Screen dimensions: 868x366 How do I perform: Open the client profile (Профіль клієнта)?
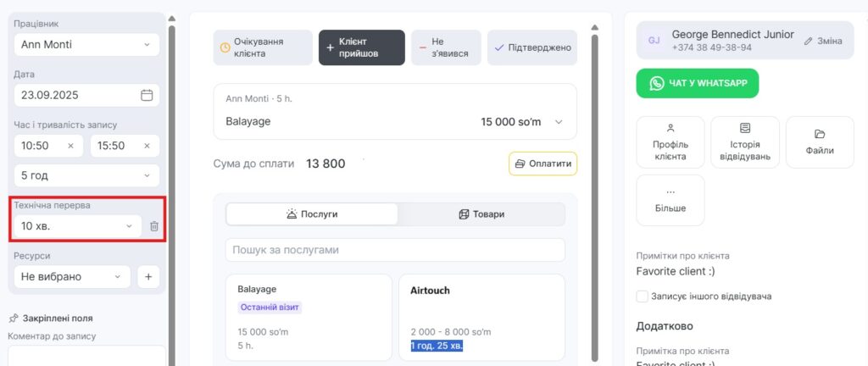pos(670,142)
